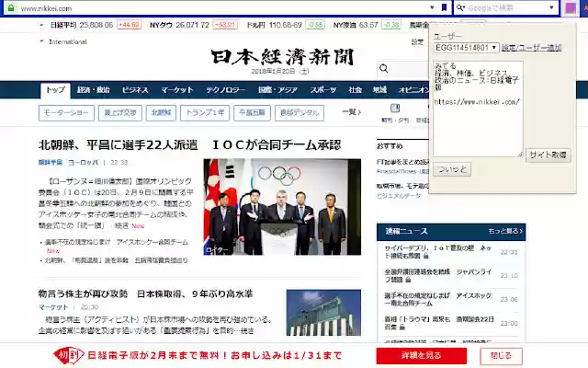Expand the market ticker chevron beside 日経平均
Viewport: 588px width, 368px height.
41,25
